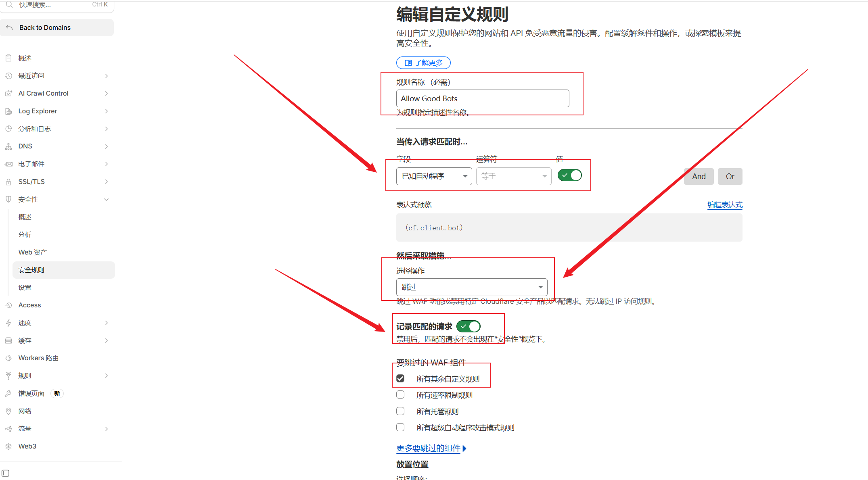Uncheck 所有其余自定义规则 checkbox
This screenshot has height=480, width=868.
(x=400, y=378)
